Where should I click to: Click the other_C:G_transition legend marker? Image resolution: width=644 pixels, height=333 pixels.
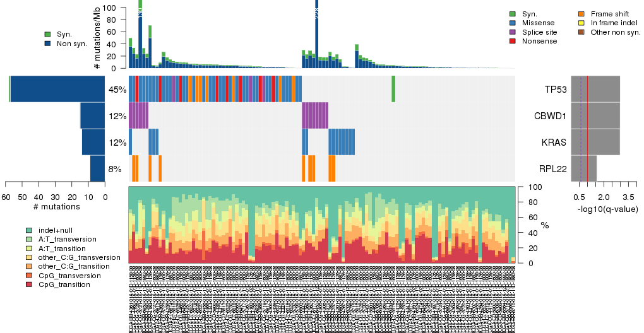click(29, 266)
